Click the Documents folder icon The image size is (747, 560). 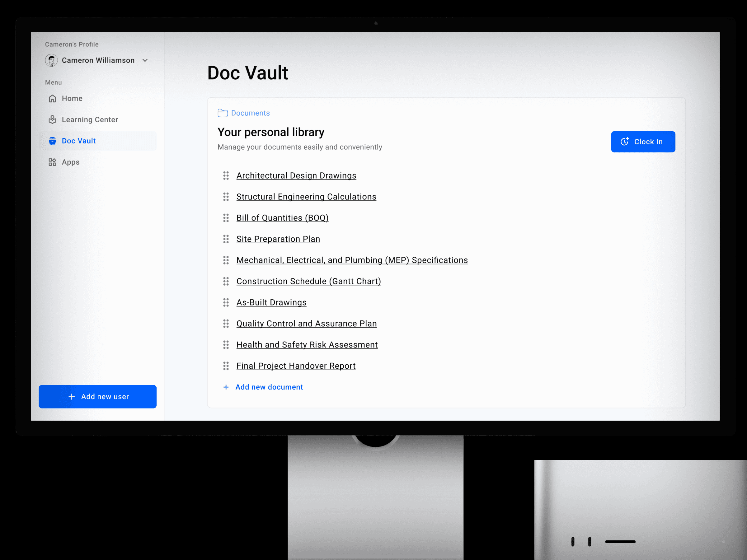(223, 113)
